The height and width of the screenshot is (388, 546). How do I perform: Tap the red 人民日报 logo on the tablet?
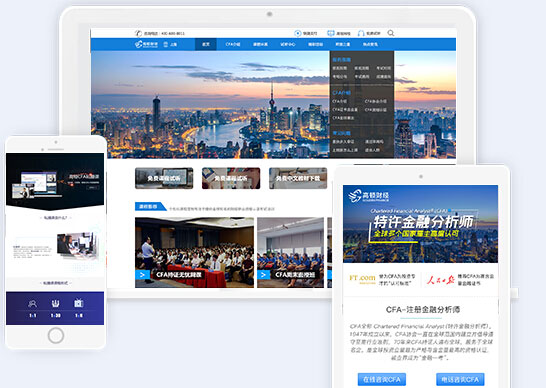(440, 280)
